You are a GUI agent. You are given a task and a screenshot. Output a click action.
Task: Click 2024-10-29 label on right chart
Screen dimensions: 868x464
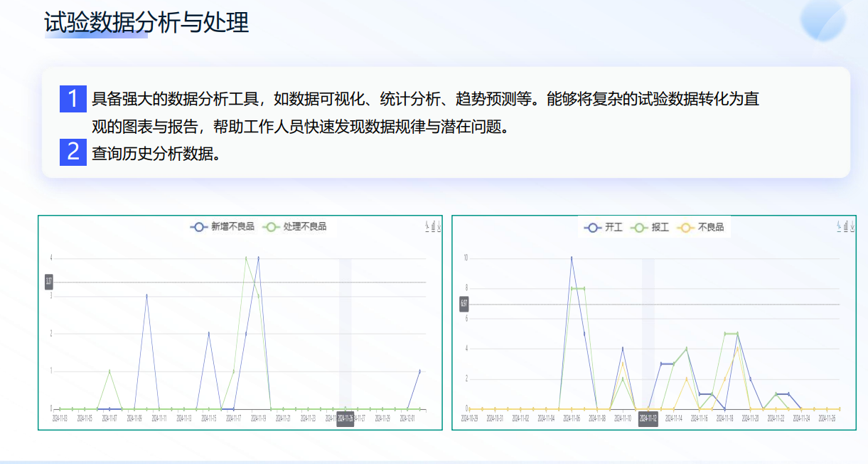tap(470, 418)
